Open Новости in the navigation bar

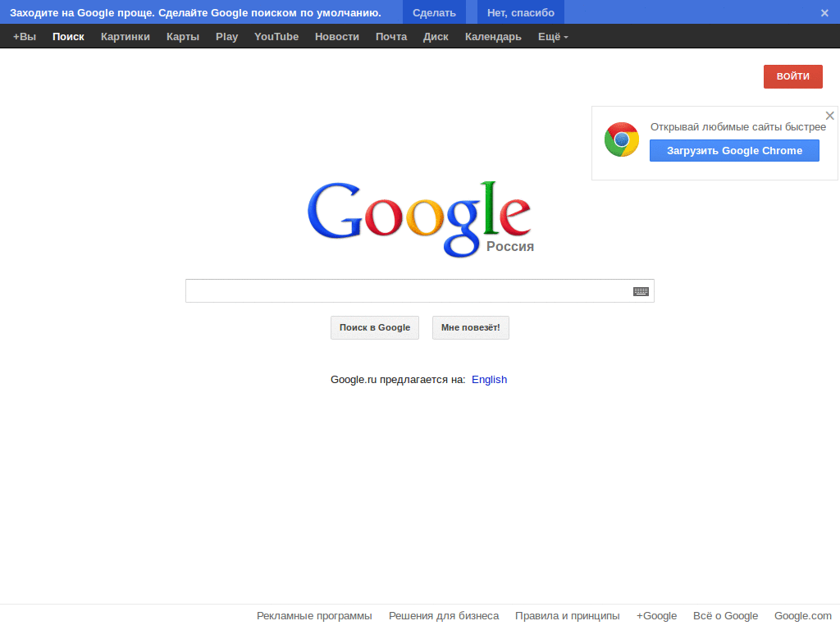click(337, 37)
